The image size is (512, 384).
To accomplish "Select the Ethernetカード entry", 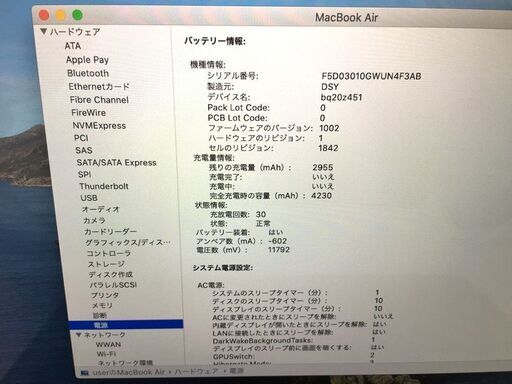I will click(x=99, y=86).
